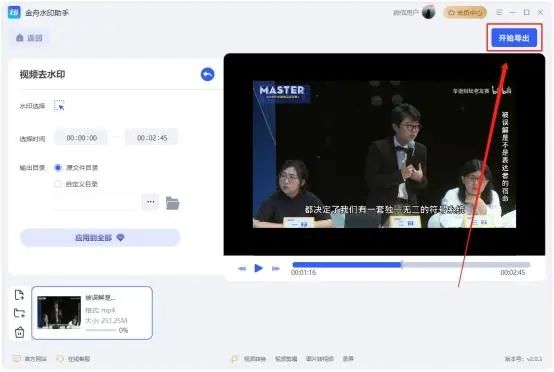This screenshot has width=554, height=372.
Task: Play the video preview
Action: click(259, 268)
